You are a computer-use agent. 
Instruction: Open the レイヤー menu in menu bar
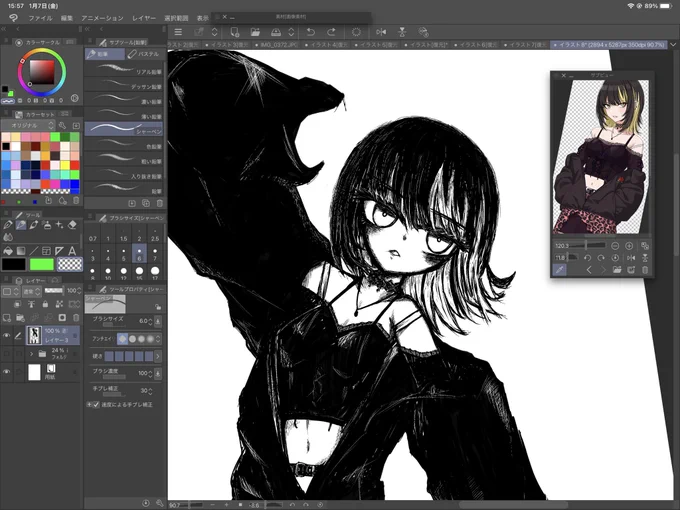click(144, 18)
